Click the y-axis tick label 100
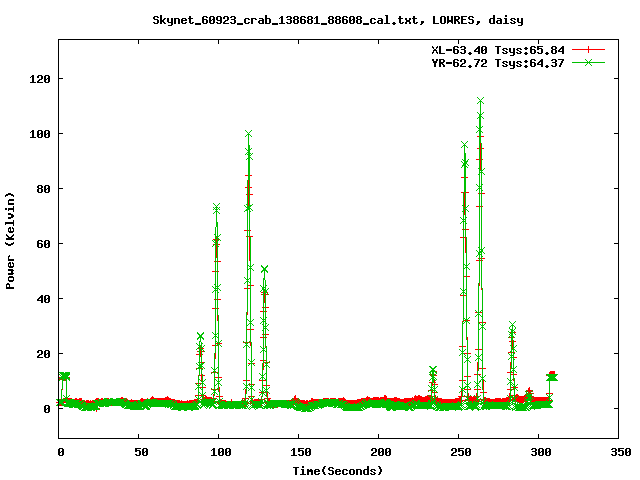Image resolution: width=640 pixels, height=480 pixels. (40, 134)
